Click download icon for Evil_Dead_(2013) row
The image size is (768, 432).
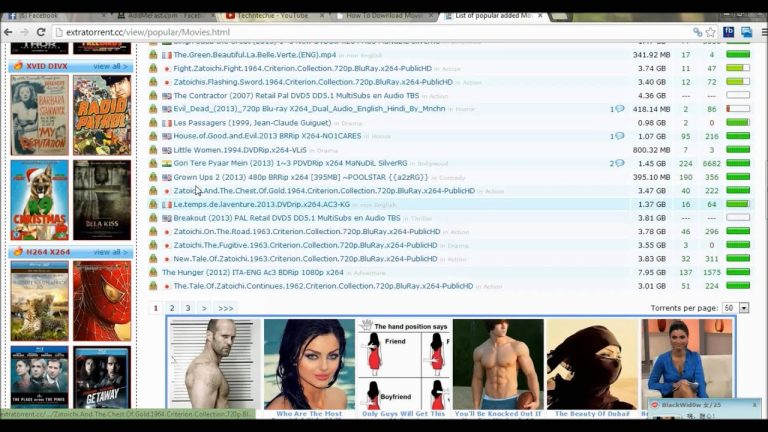click(x=153, y=109)
